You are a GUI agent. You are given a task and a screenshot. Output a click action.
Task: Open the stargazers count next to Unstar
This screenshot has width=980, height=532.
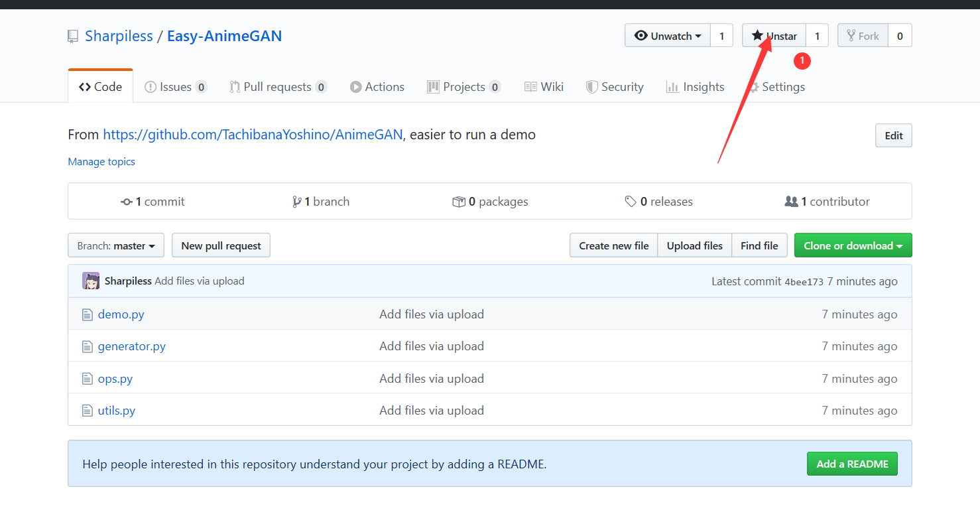[817, 36]
